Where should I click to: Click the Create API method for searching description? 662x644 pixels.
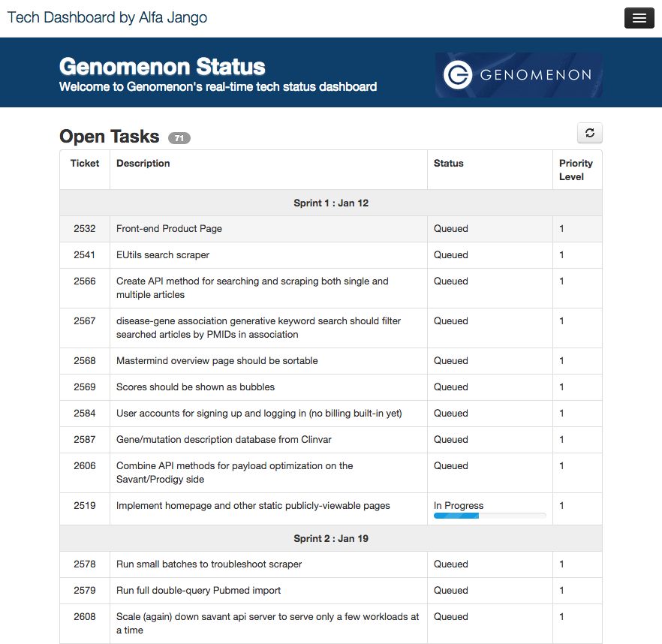click(252, 288)
